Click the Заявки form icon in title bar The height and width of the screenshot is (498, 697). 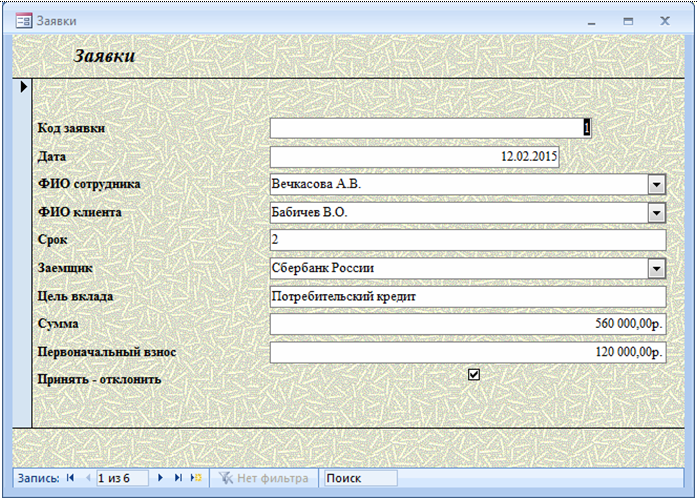coord(24,21)
